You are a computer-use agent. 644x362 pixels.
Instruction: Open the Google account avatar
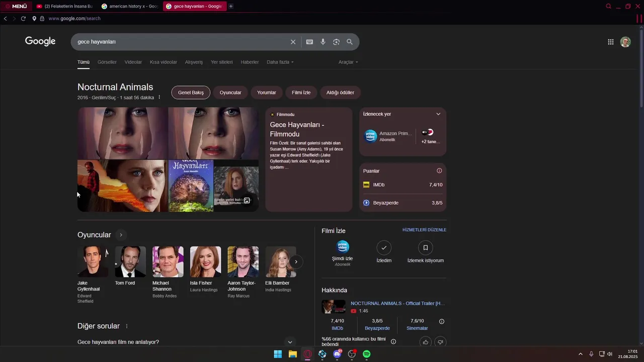pyautogui.click(x=625, y=42)
